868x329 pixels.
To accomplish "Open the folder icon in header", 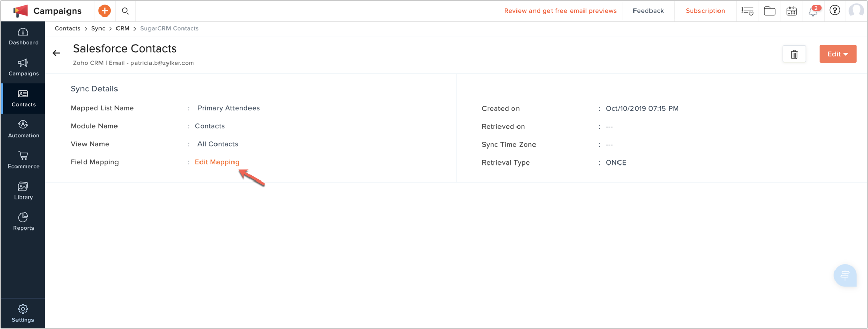I will [770, 11].
